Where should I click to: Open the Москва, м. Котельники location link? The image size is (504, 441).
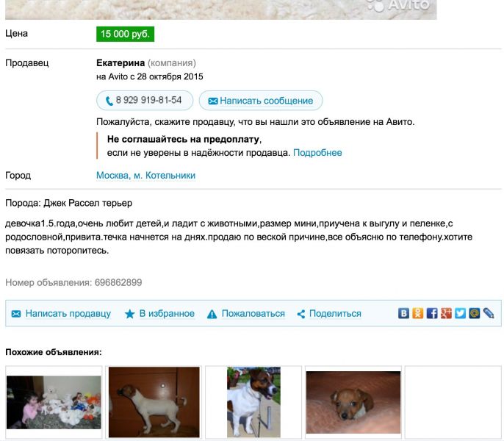point(145,176)
